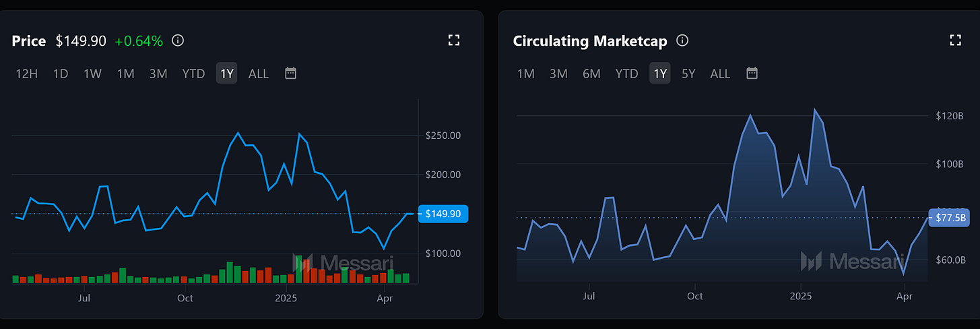Select 1W range on Price chart

pyautogui.click(x=92, y=73)
